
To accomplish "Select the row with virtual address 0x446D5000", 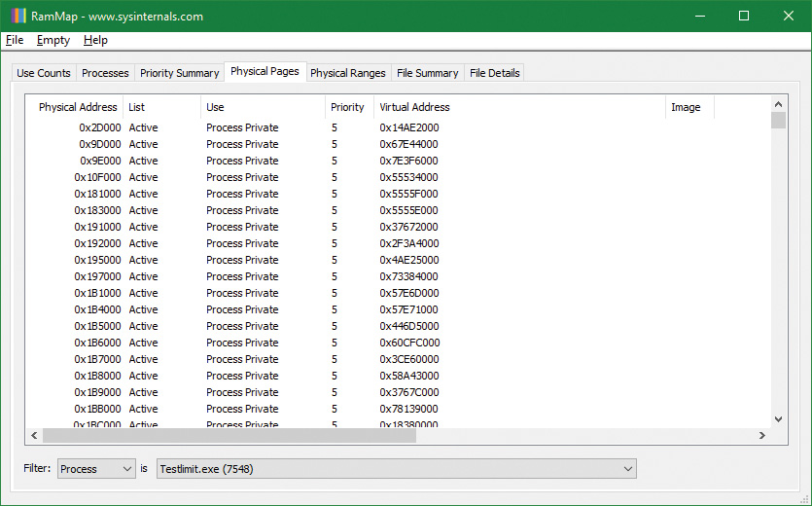I will [408, 326].
